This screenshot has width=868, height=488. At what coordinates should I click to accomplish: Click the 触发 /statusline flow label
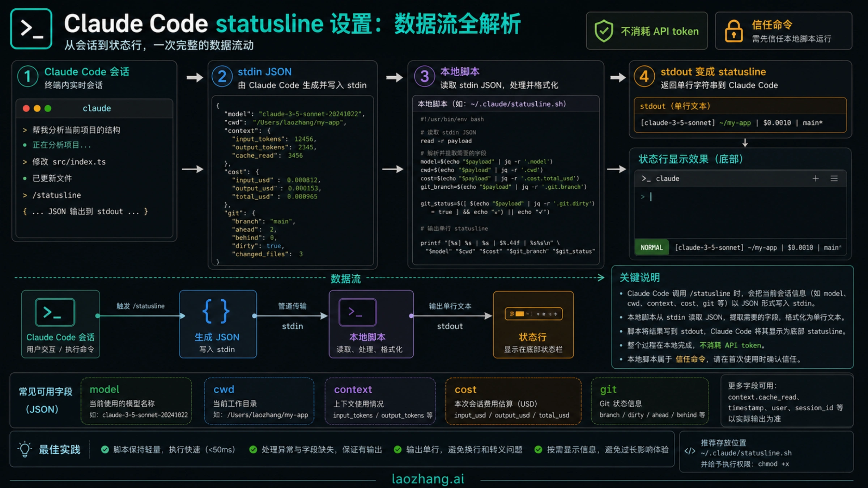[140, 306]
